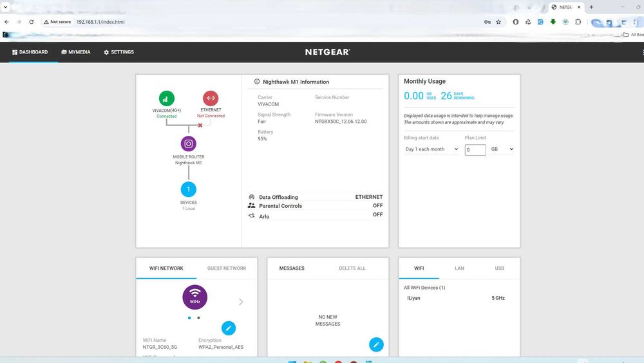The height and width of the screenshot is (363, 644).
Task: Click the NETGEAR logo
Action: coord(327,52)
